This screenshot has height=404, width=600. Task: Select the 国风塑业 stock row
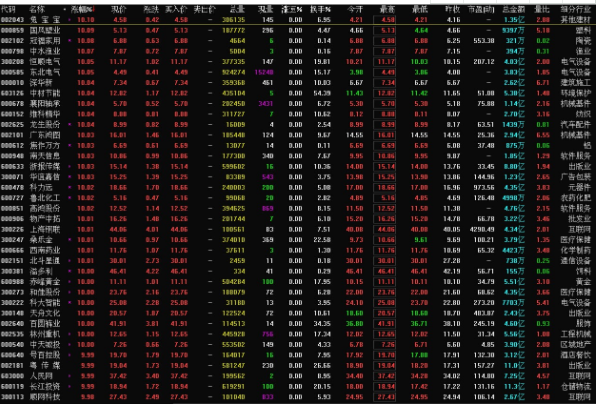tap(46, 30)
